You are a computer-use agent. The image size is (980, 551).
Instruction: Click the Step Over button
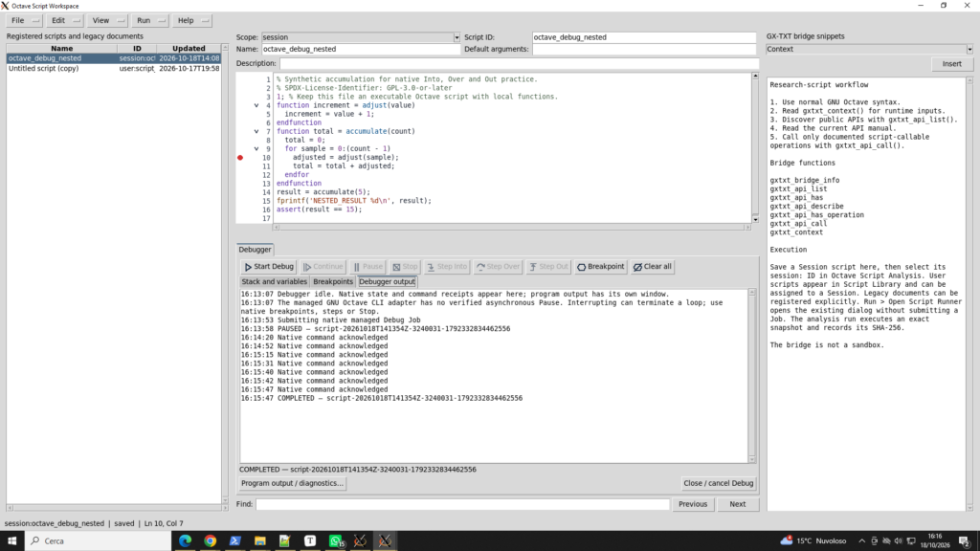498,266
